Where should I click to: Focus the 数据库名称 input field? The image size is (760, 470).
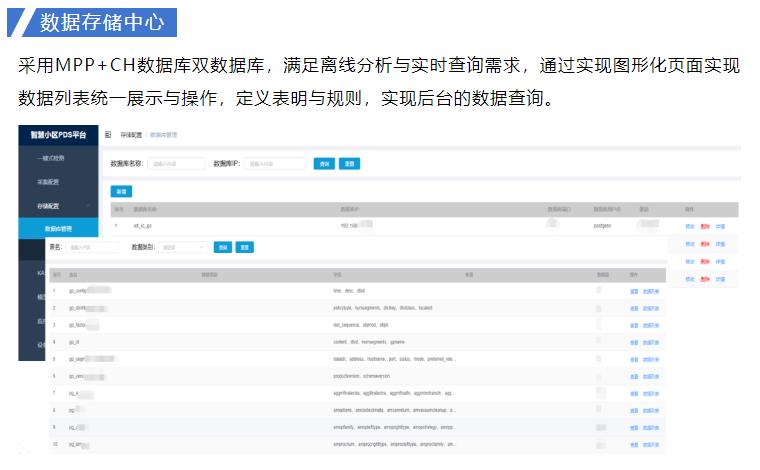click(177, 163)
